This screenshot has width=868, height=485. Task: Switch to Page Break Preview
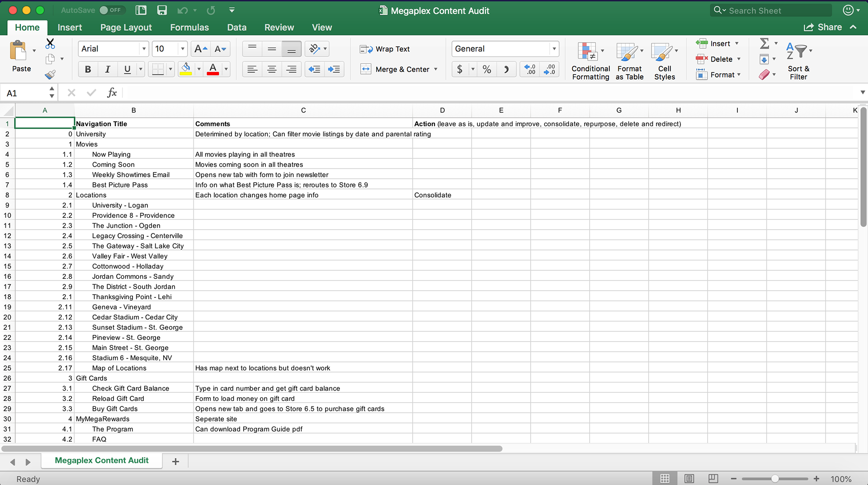coord(713,478)
